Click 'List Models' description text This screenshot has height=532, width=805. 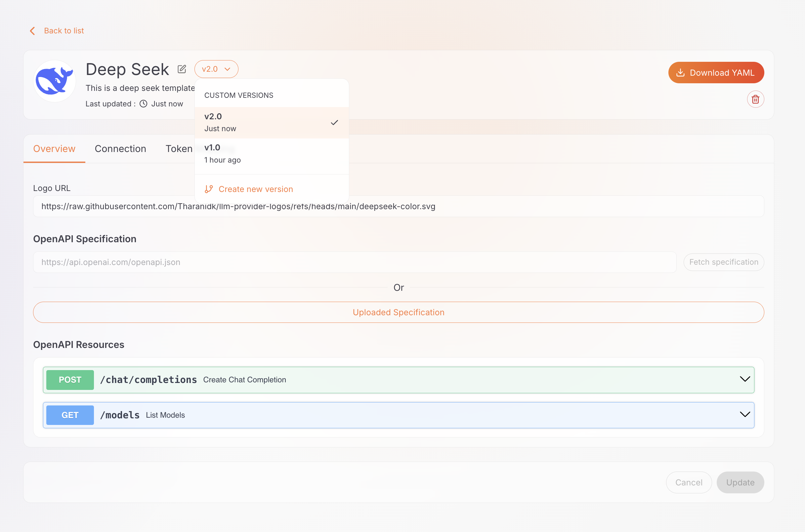165,415
